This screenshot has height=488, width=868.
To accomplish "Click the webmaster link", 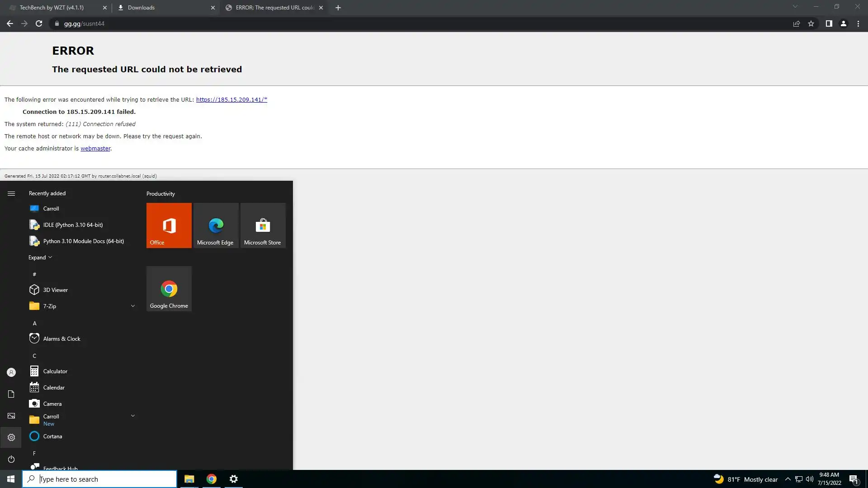I will [x=95, y=149].
